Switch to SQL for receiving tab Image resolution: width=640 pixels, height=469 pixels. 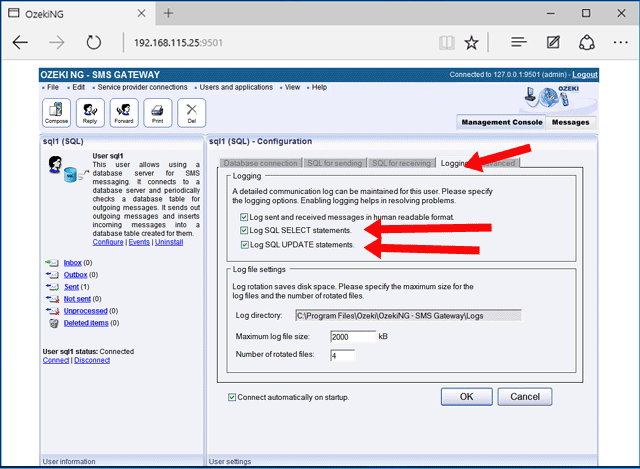(401, 163)
